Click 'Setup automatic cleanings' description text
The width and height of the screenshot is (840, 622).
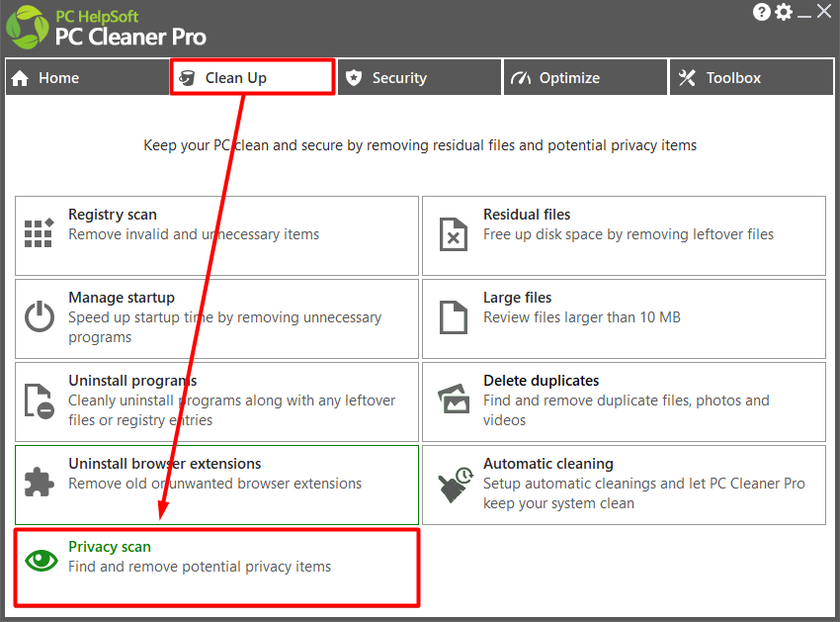644,493
